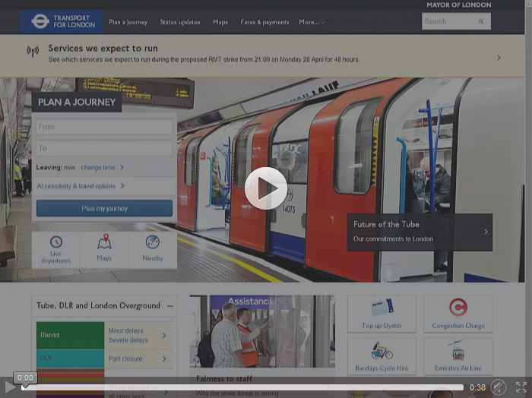Expand the change time option
532x398 pixels.
pyautogui.click(x=102, y=167)
